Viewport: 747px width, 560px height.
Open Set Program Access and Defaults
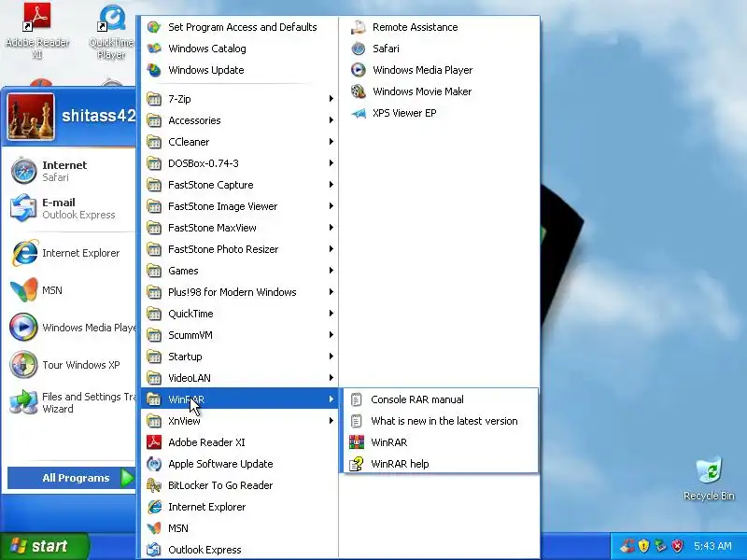[x=239, y=27]
